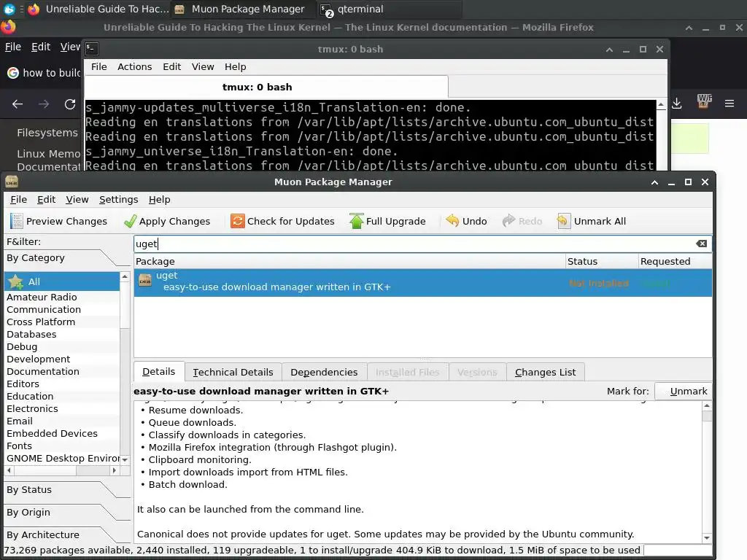The width and height of the screenshot is (747, 560).
Task: Switch to Technical Details tab
Action: (x=233, y=372)
